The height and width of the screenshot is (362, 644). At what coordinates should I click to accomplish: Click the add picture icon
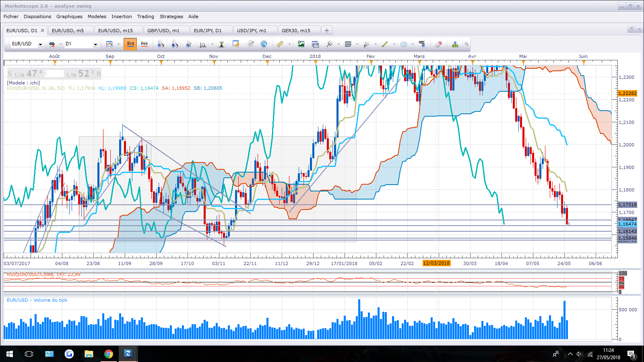(301, 44)
